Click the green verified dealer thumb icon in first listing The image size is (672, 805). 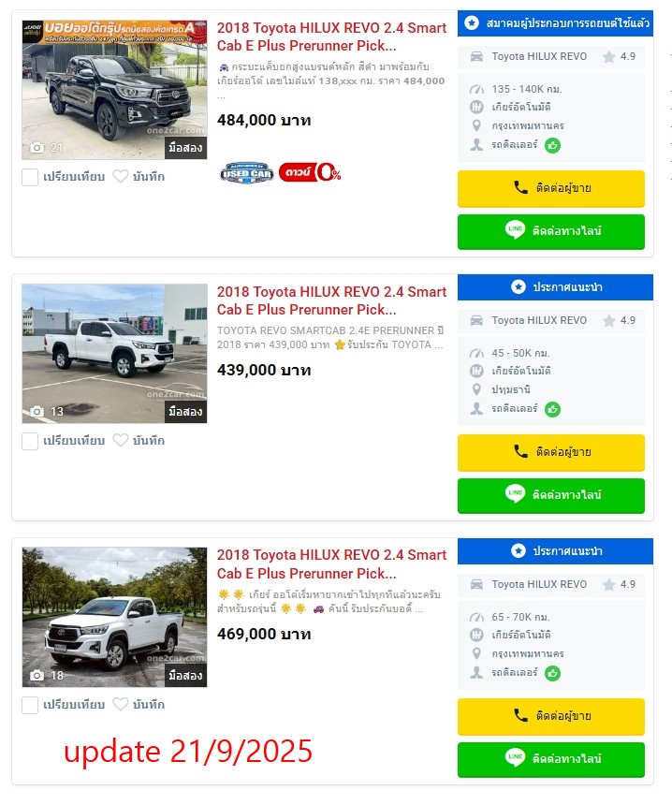[x=552, y=145]
